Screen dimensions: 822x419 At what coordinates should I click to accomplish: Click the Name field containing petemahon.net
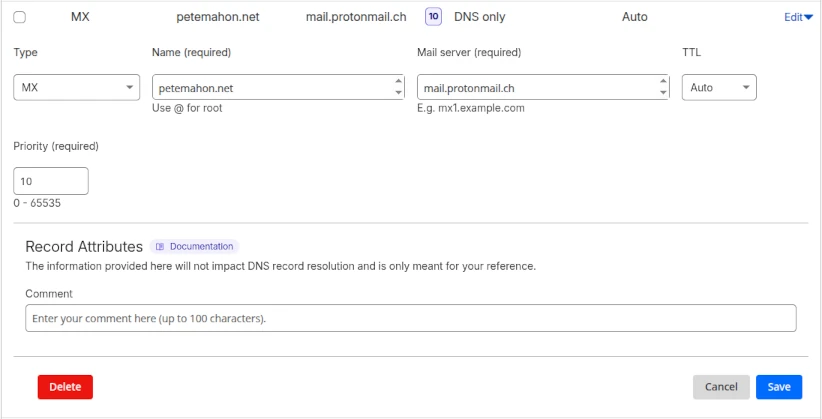click(278, 87)
